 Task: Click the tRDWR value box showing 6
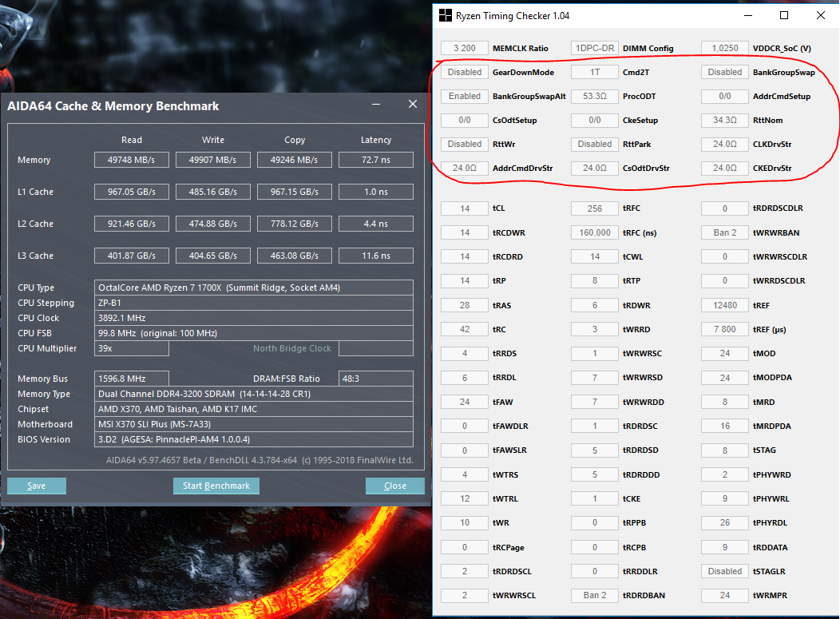click(x=595, y=305)
